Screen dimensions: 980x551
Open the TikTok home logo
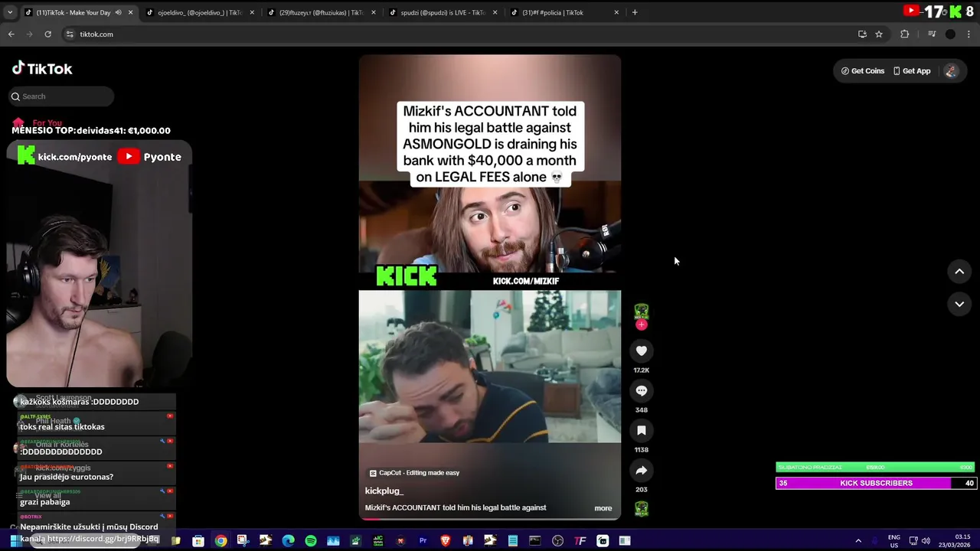point(42,68)
